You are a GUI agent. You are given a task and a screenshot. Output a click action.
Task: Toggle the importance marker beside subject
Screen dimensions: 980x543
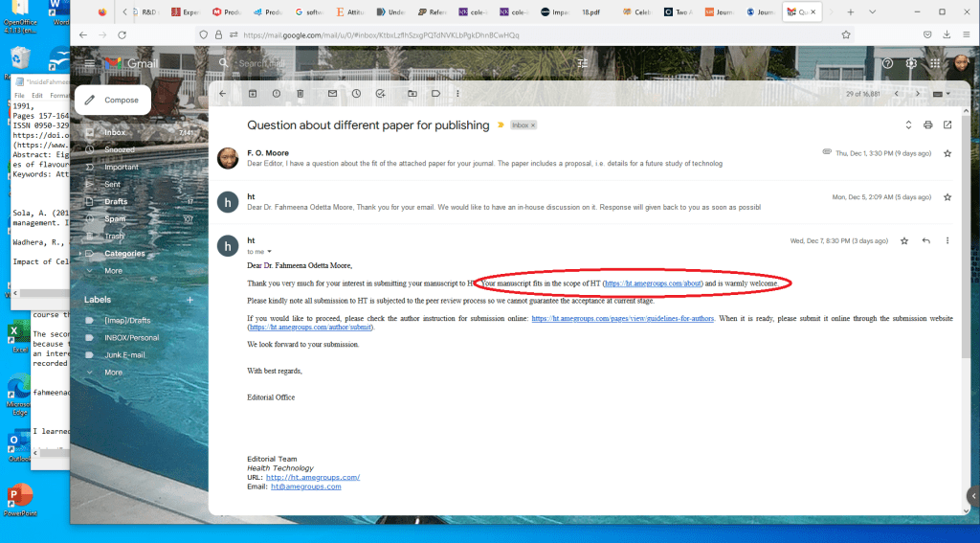500,125
